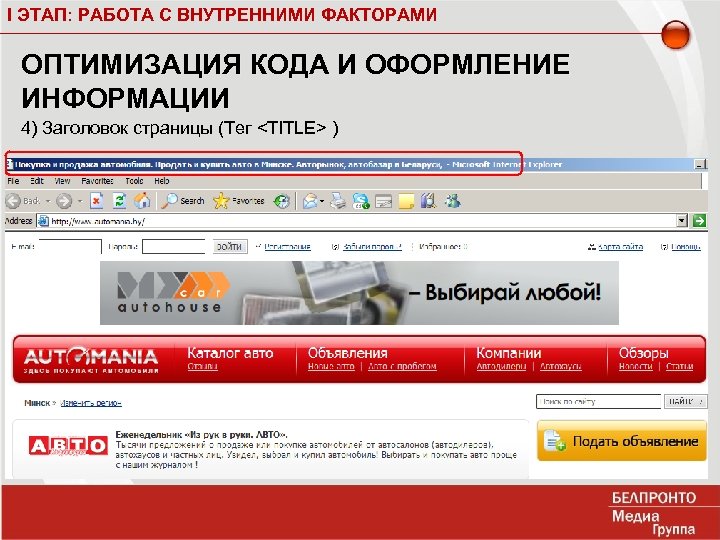Click the Автодилеры link
The width and height of the screenshot is (720, 540).
[501, 366]
